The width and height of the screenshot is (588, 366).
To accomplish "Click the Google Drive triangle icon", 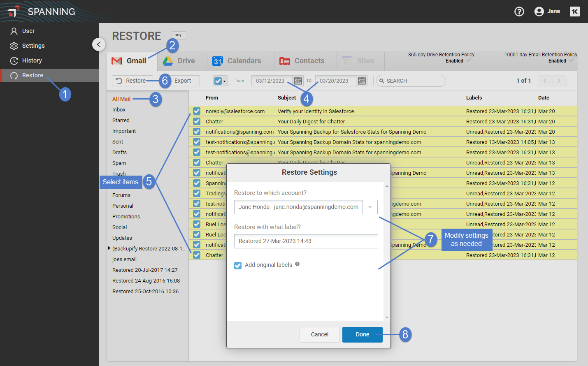I will (x=168, y=61).
